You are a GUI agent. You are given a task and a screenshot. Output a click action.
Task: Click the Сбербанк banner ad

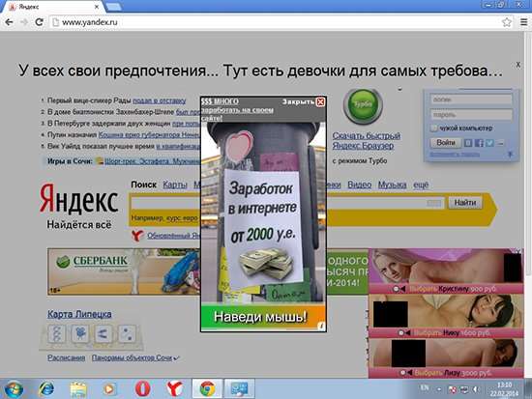124,271
